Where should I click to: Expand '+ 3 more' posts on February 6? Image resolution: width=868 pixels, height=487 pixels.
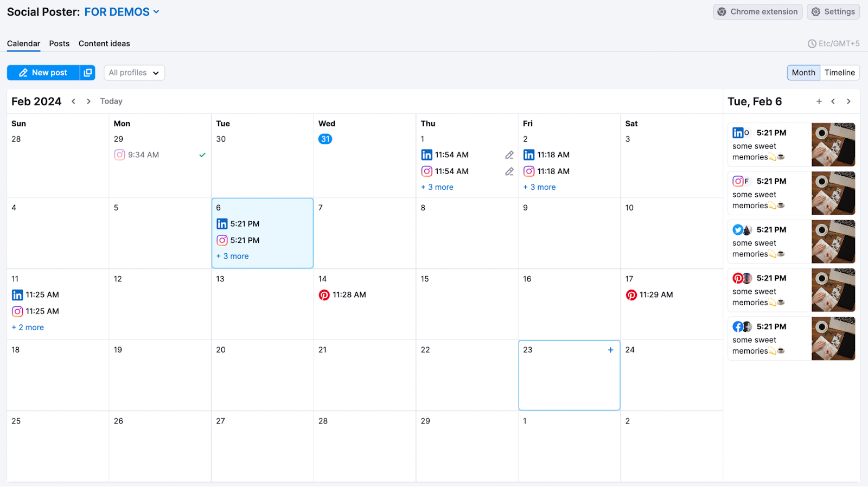point(233,257)
